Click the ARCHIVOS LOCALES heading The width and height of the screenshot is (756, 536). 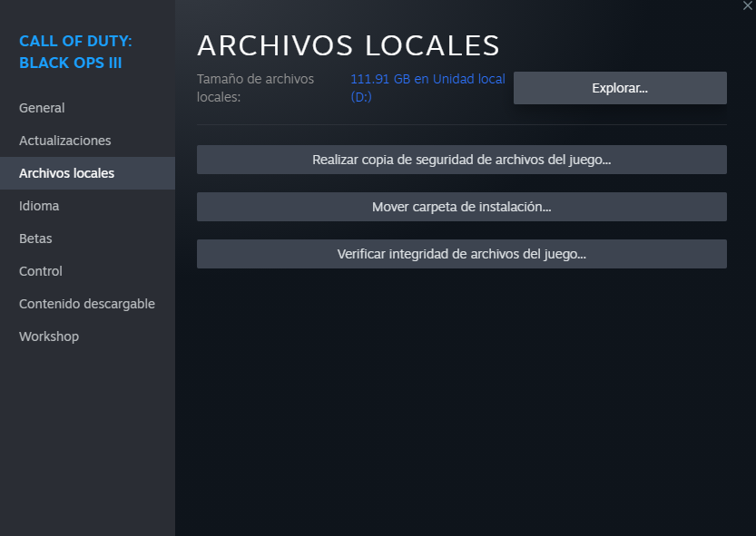(349, 45)
